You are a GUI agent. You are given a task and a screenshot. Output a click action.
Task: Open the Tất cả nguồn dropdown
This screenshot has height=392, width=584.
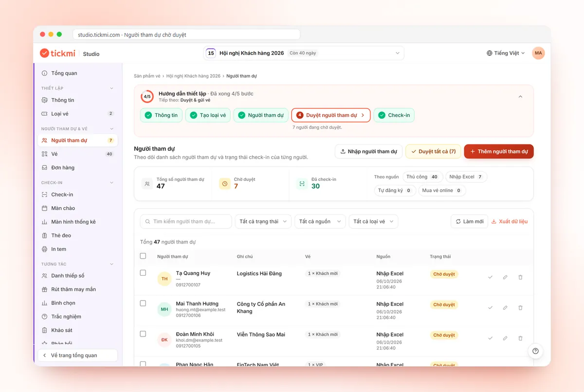320,221
